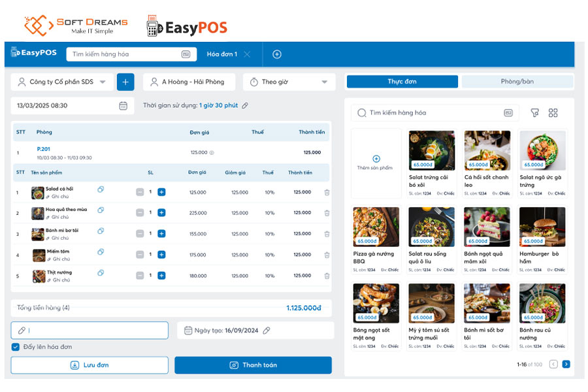Click the Thêm sản phẩm add card
588x392 pixels.
(376, 163)
